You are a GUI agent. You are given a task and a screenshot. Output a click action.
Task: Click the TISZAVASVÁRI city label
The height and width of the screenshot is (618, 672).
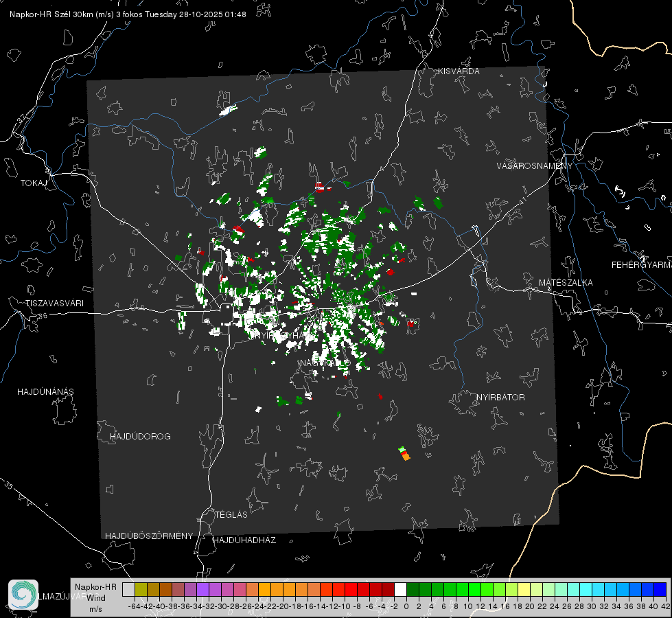coord(54,304)
